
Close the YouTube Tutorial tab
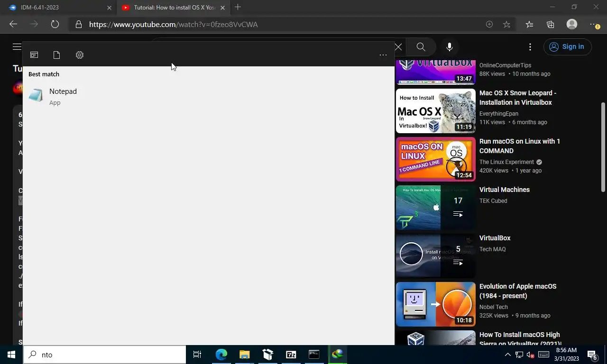(222, 8)
